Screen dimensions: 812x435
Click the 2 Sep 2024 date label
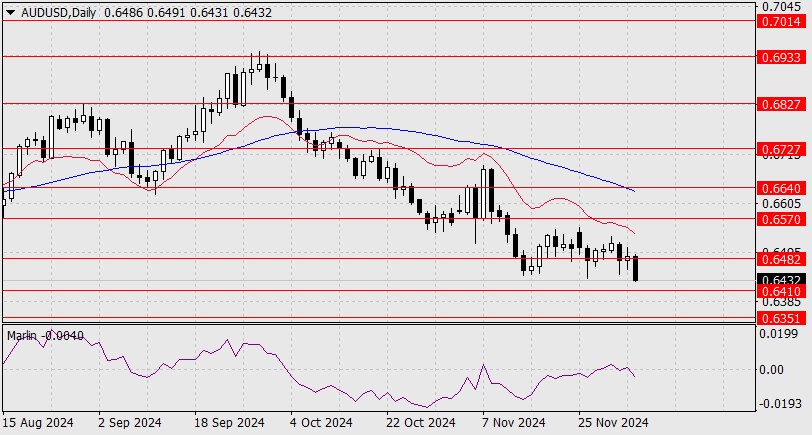click(x=130, y=423)
